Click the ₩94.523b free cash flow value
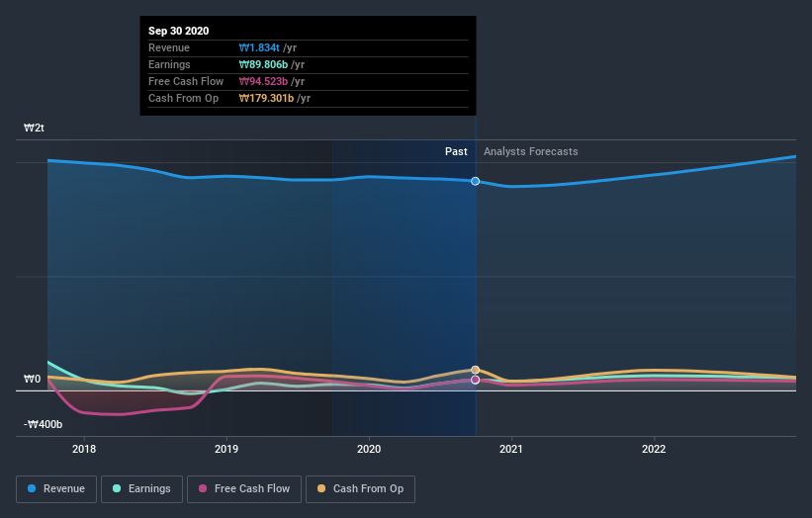The height and width of the screenshot is (518, 812). pos(263,81)
